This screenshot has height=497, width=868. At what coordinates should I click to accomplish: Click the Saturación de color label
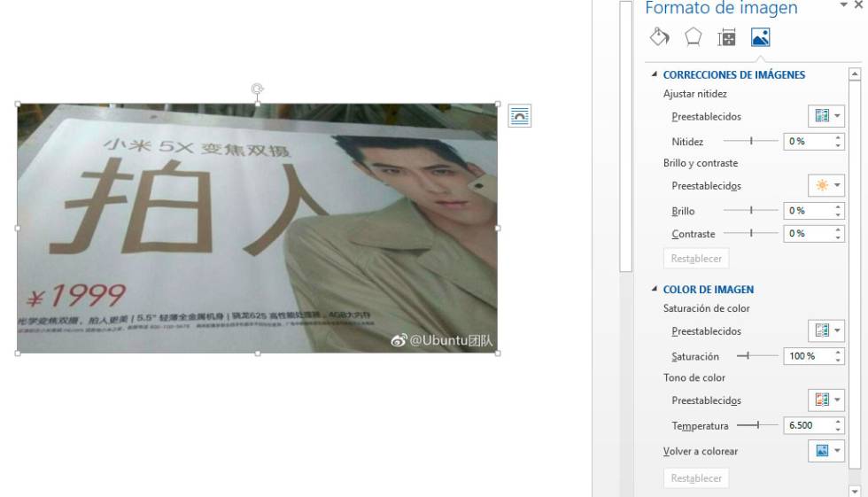pos(707,308)
